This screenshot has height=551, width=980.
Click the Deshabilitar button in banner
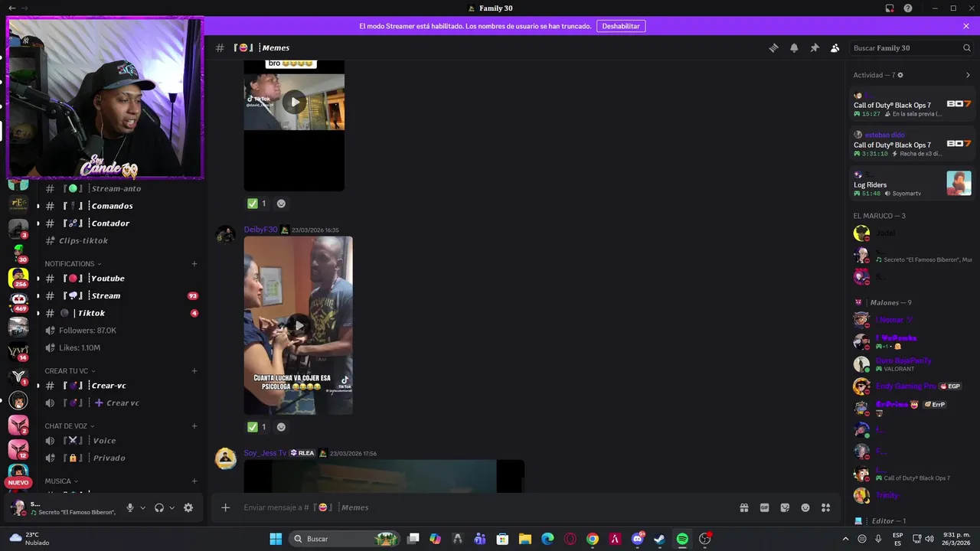coord(621,26)
